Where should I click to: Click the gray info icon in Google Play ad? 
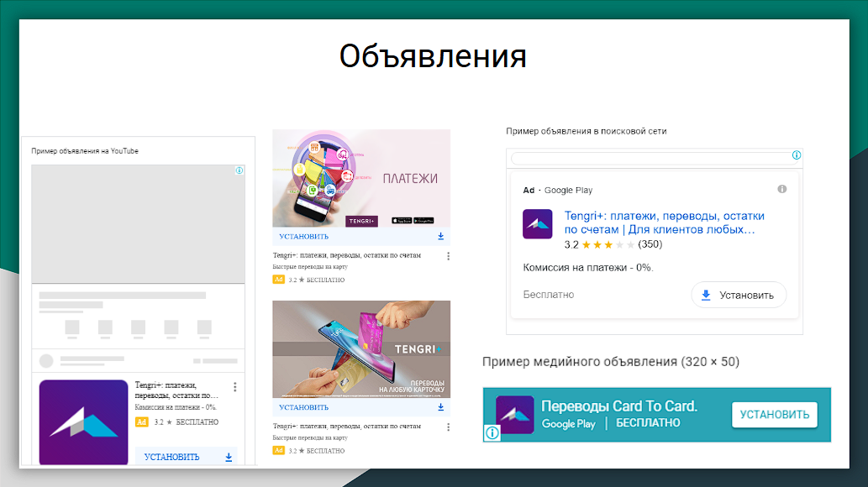782,189
